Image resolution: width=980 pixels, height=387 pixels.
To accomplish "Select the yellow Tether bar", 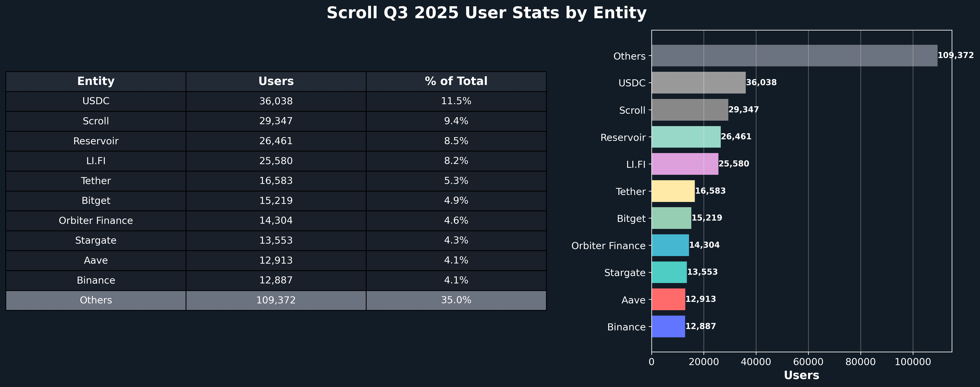I will click(x=673, y=191).
